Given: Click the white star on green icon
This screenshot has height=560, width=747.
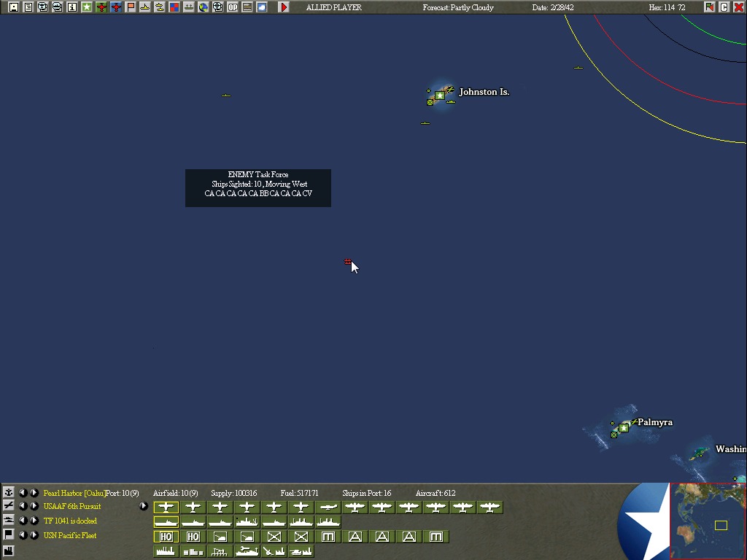Looking at the screenshot, I should pos(87,7).
